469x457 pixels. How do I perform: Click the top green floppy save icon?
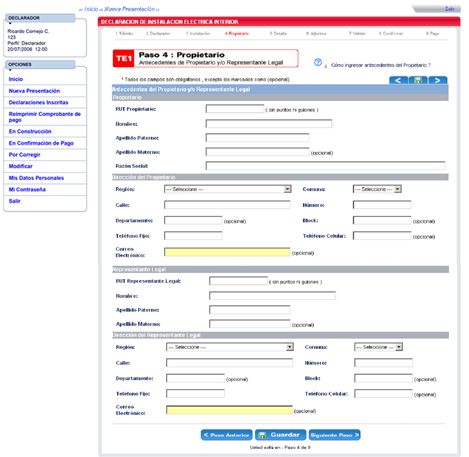coord(418,80)
